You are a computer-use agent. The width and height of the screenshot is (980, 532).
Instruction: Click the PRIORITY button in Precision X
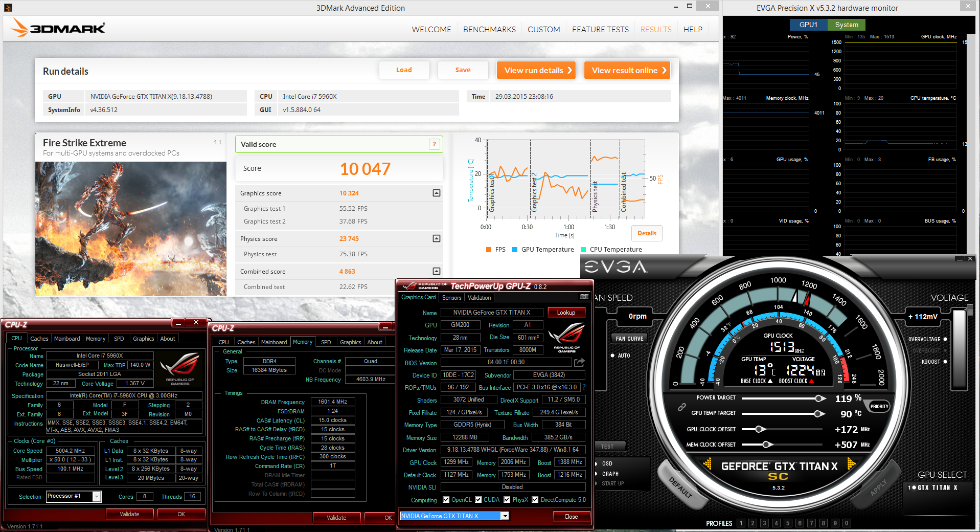(x=879, y=407)
